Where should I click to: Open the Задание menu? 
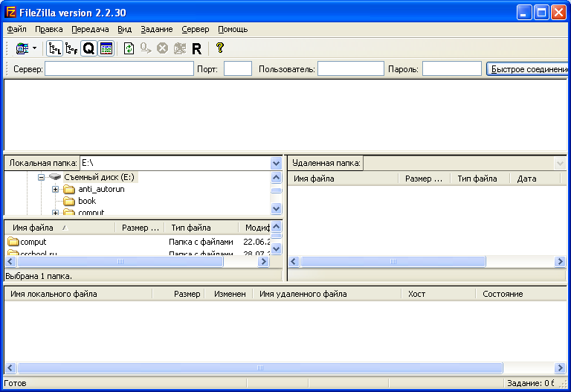[157, 29]
